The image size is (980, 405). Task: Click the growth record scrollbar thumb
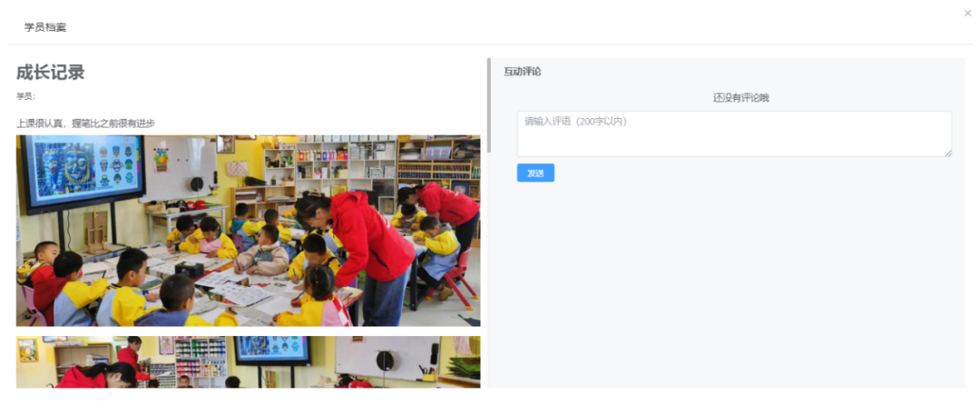tap(489, 105)
